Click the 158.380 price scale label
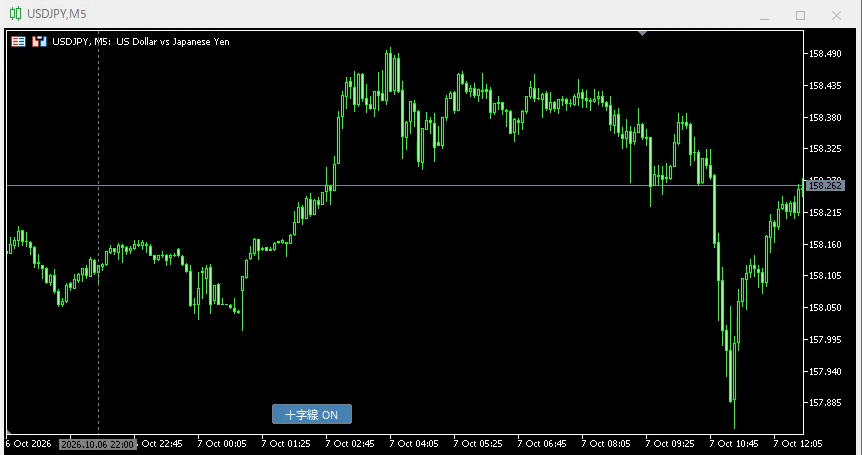 click(x=825, y=118)
